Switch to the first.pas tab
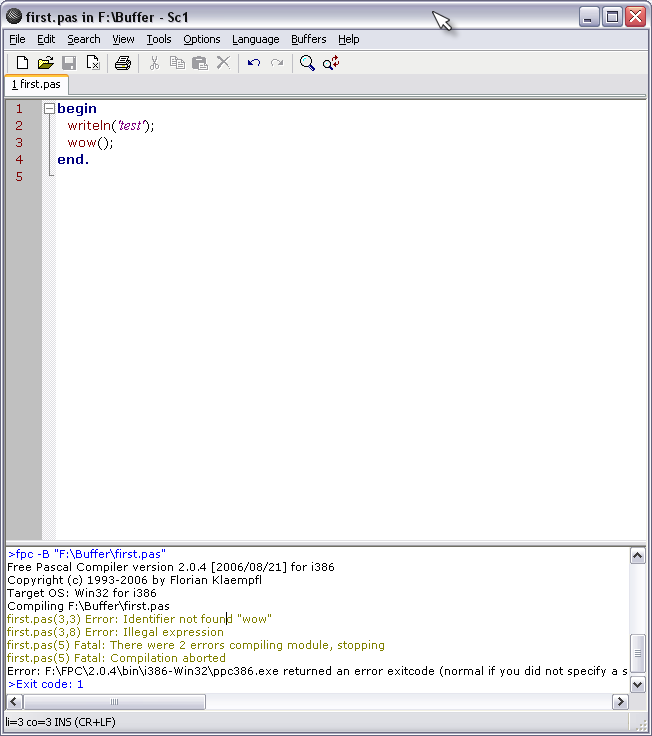The height and width of the screenshot is (736, 652). click(36, 85)
